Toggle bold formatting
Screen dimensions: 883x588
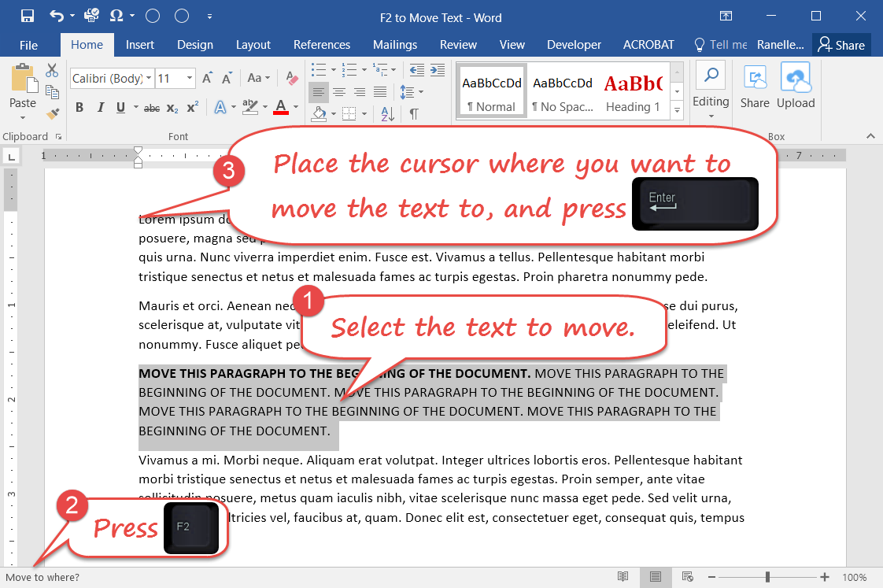[x=79, y=107]
